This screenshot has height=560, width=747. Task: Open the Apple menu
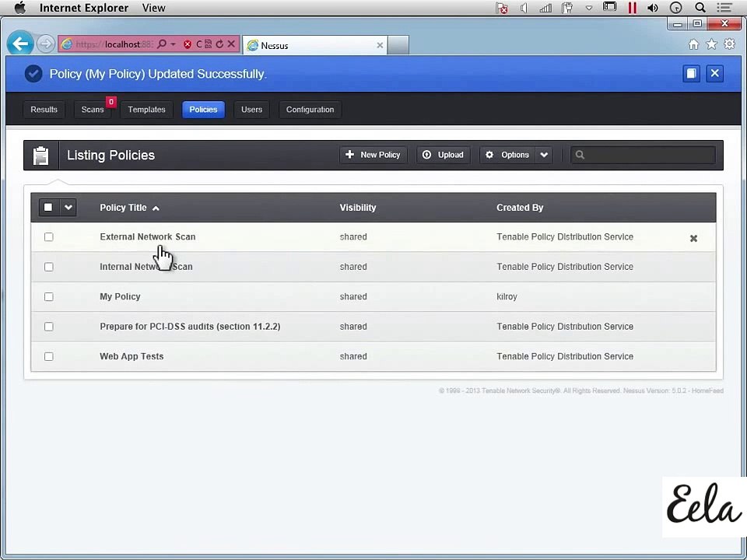click(20, 8)
